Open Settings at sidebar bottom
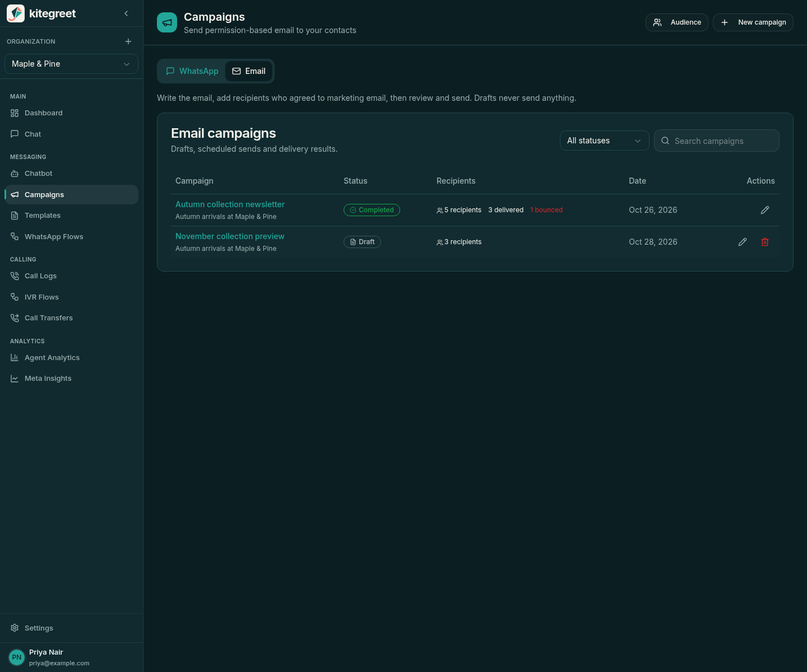 tap(71, 628)
